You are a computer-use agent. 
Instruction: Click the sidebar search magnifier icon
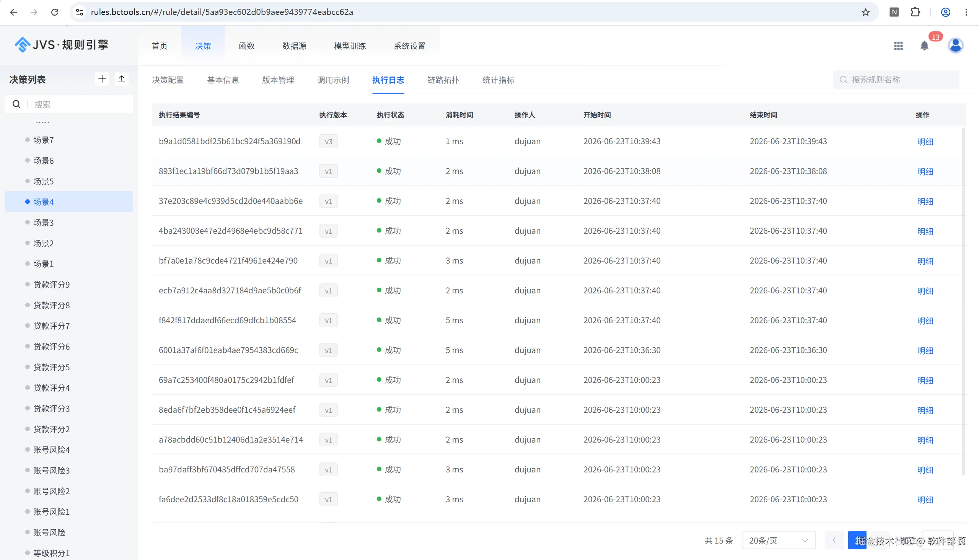(x=16, y=104)
